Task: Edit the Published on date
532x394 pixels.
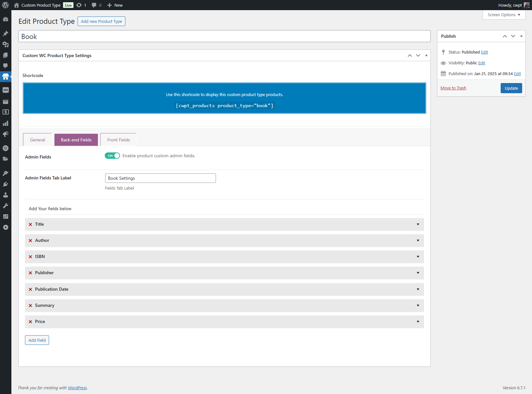Action: click(x=517, y=74)
